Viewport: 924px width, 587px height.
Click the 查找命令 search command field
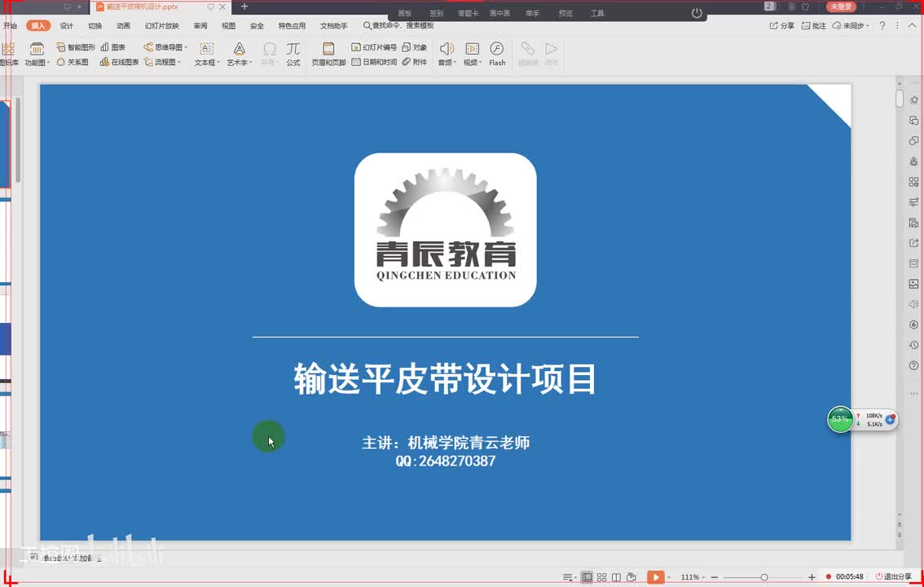click(x=399, y=25)
